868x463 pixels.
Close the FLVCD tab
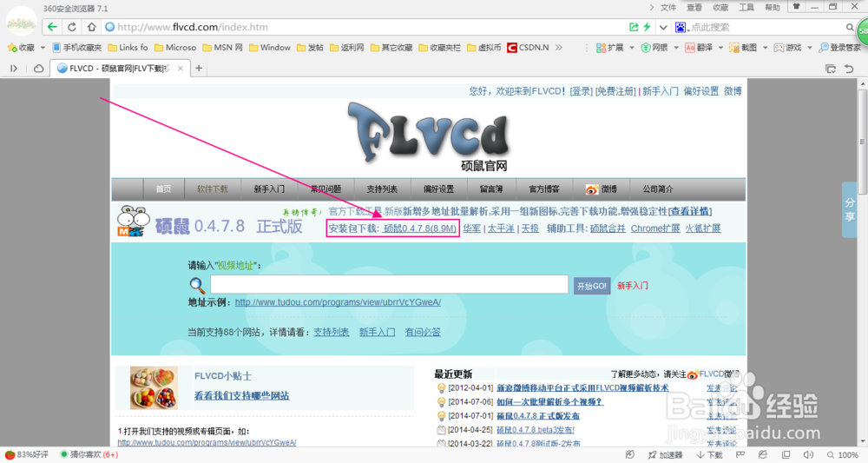tap(180, 68)
